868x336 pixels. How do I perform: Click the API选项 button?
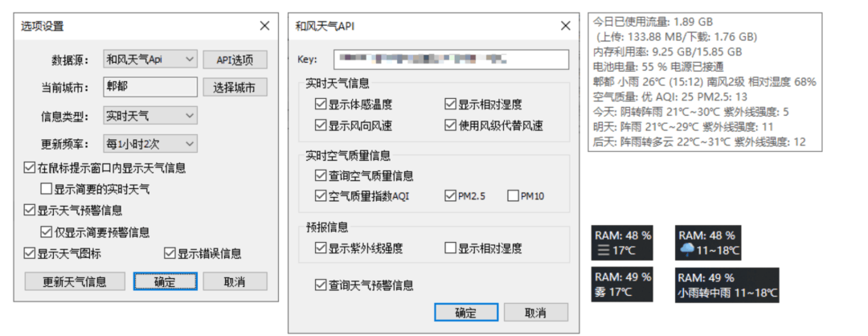235,59
